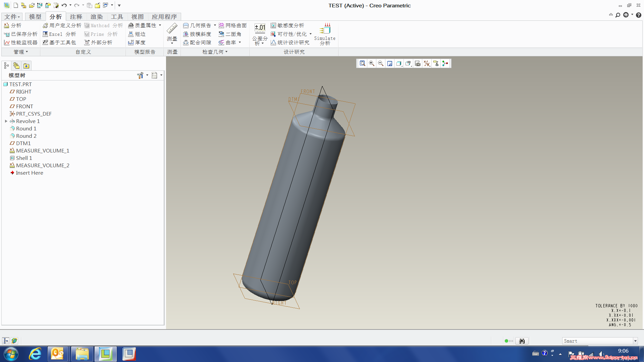Switch to the Model tab
Viewport: 644px width, 362px height.
(35, 17)
